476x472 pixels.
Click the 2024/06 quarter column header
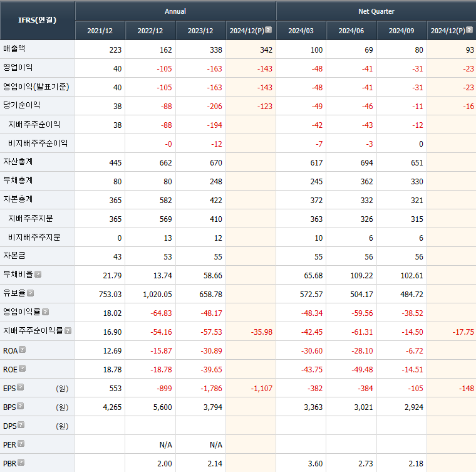pyautogui.click(x=351, y=31)
